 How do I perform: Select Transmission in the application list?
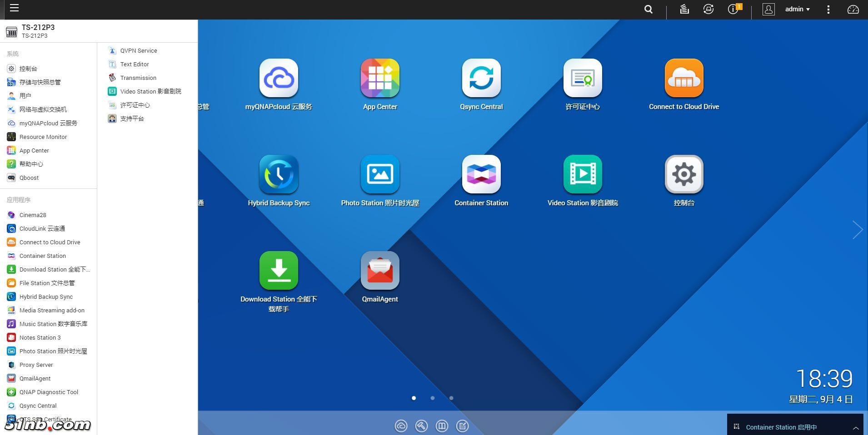coord(138,78)
